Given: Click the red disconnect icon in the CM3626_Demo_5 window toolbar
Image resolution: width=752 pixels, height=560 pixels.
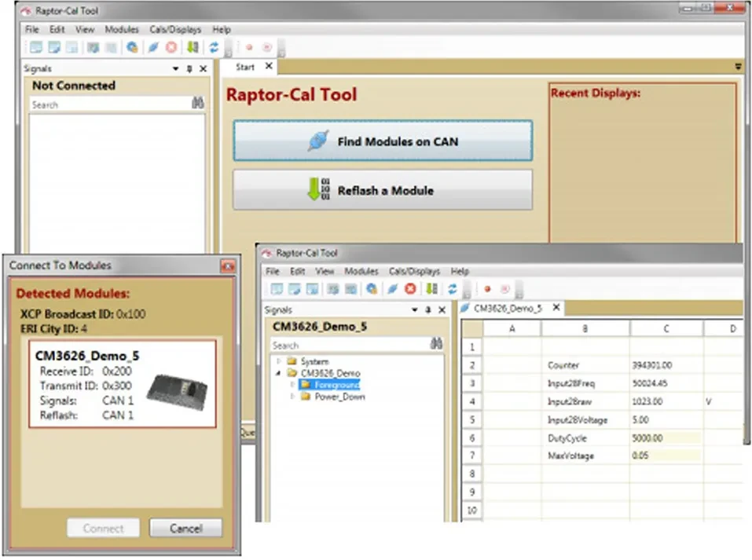Looking at the screenshot, I should (409, 289).
